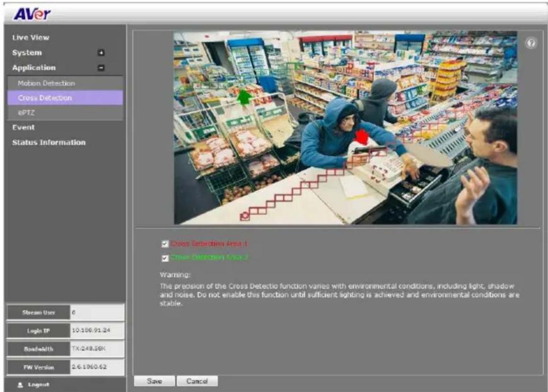548x392 pixels.
Task: Open Live View page
Action: 31,38
